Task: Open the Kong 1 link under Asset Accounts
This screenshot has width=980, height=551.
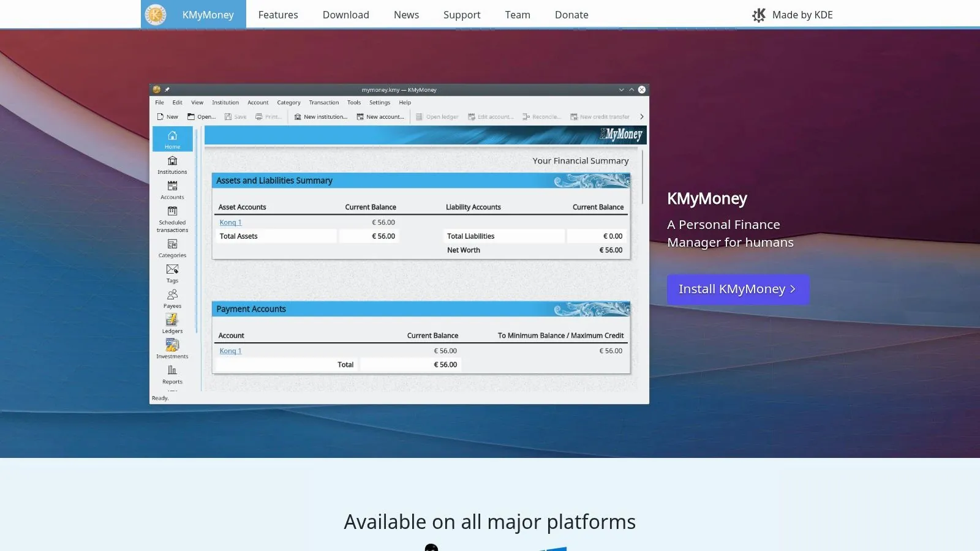Action: [230, 223]
